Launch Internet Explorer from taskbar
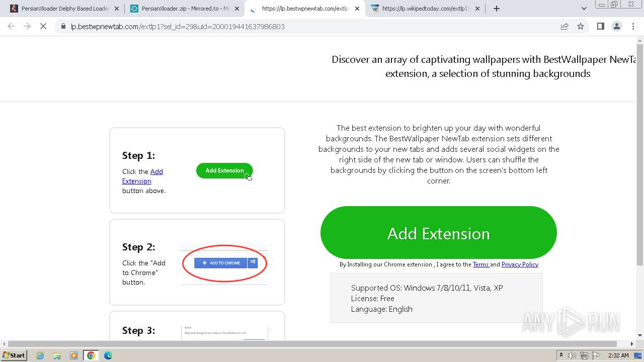This screenshot has width=644, height=362. point(40,355)
